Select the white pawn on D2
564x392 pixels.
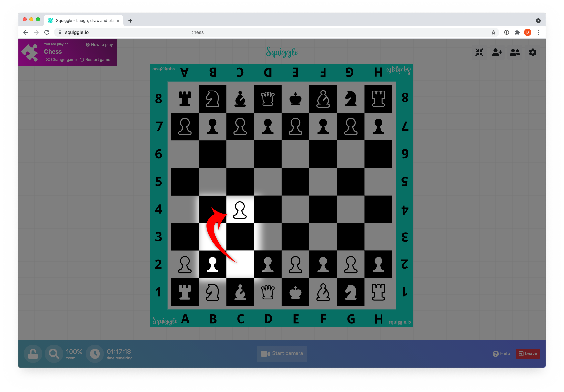pyautogui.click(x=268, y=265)
